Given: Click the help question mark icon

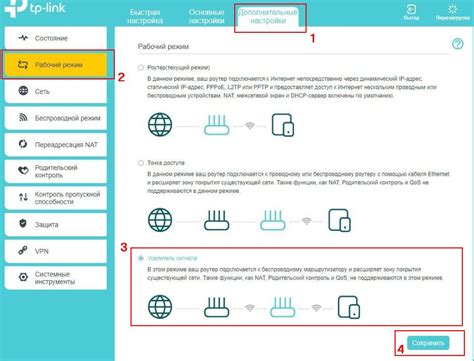Looking at the screenshot, I should point(457,44).
